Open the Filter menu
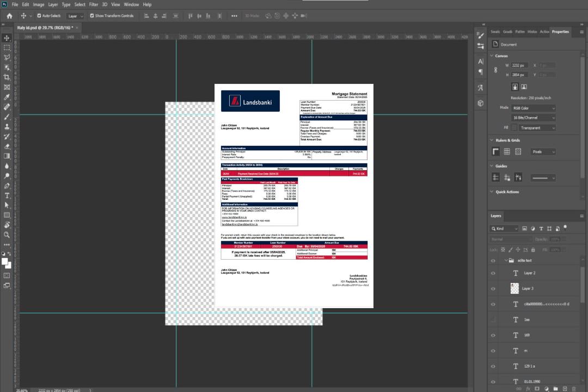Viewport: 588px width, 392px height. pos(94,4)
